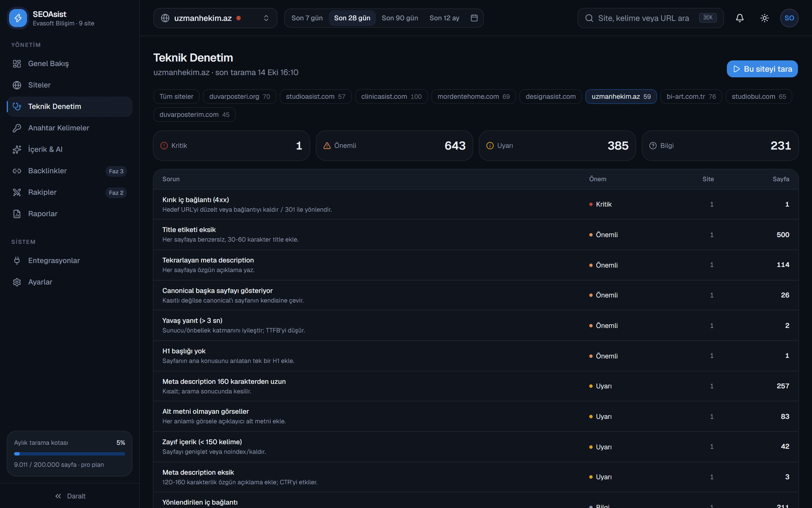Open Kırık iç bağlantı (4xx) issue
Viewport: 812px width, 508px height.
click(x=476, y=204)
